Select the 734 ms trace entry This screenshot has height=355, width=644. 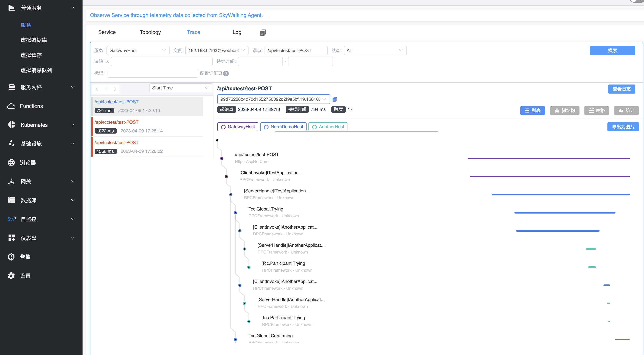point(147,106)
